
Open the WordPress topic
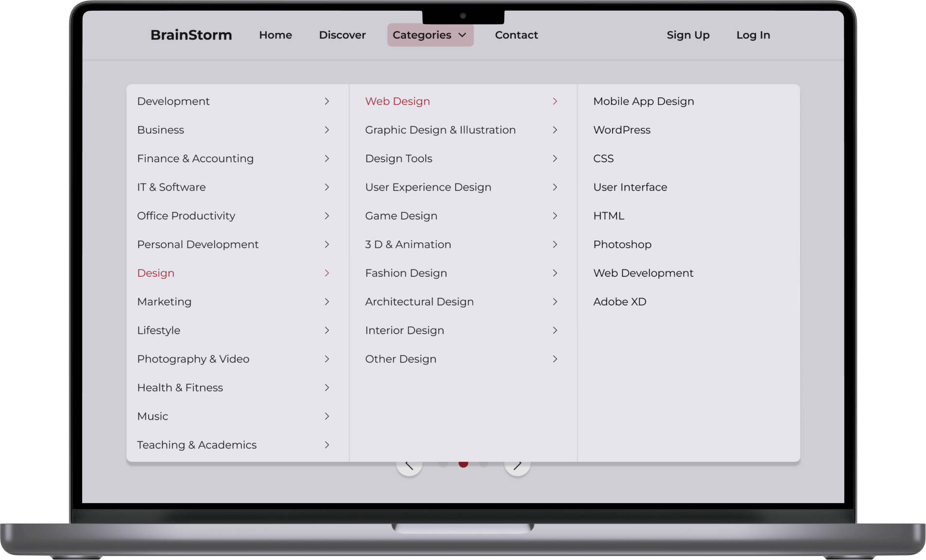[621, 130]
